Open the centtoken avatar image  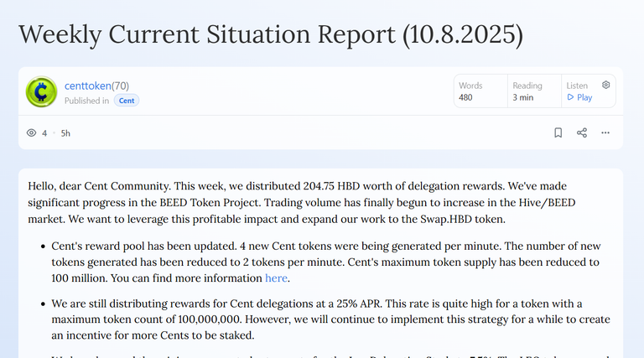(41, 91)
